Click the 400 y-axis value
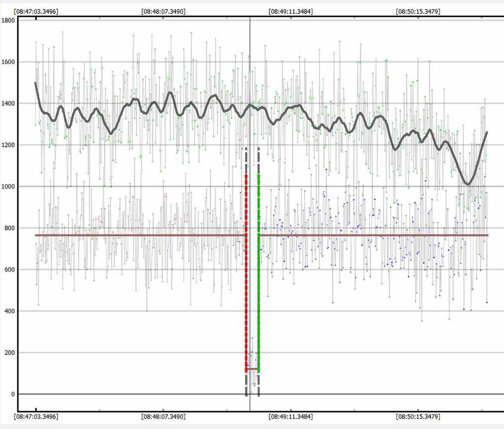This screenshot has width=504, height=429. 9,311
